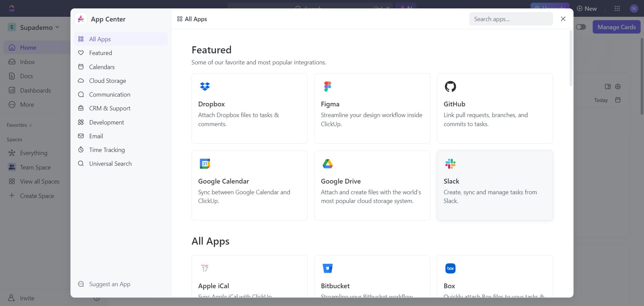This screenshot has height=306, width=644.
Task: Click the help question mark at the bottom
Action: tap(97, 298)
